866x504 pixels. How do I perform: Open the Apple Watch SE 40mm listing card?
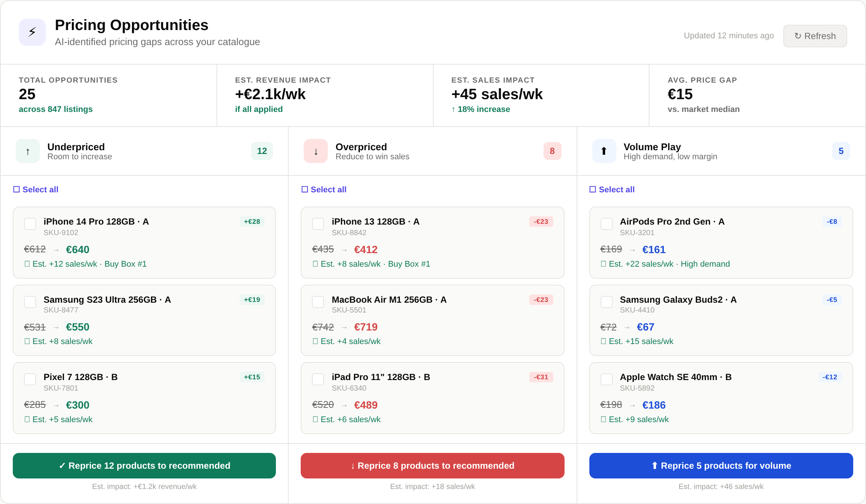click(721, 398)
